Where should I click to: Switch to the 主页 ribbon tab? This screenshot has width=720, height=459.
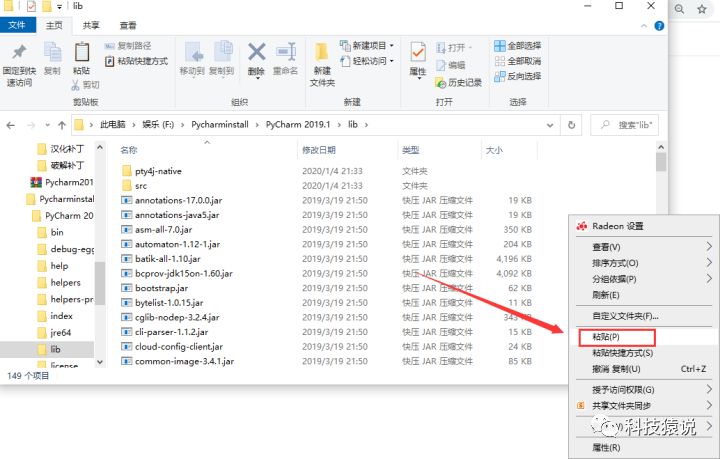tap(54, 25)
